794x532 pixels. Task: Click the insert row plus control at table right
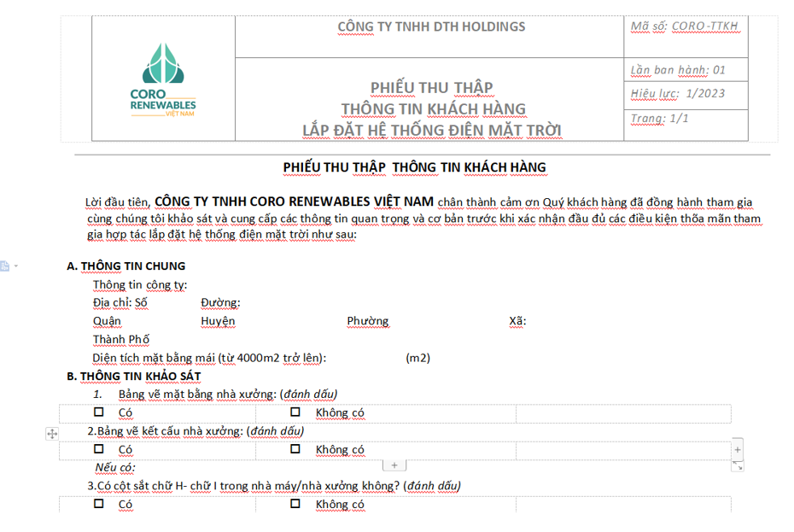[x=738, y=449]
